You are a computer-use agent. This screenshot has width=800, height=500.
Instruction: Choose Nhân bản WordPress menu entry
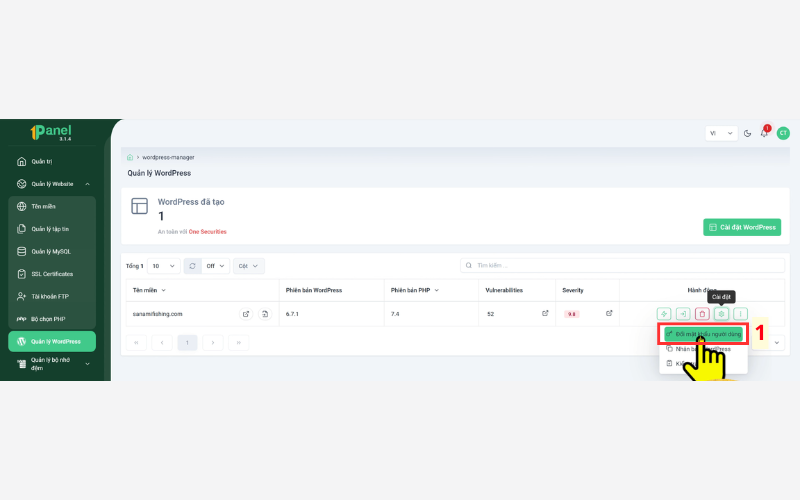pyautogui.click(x=703, y=349)
